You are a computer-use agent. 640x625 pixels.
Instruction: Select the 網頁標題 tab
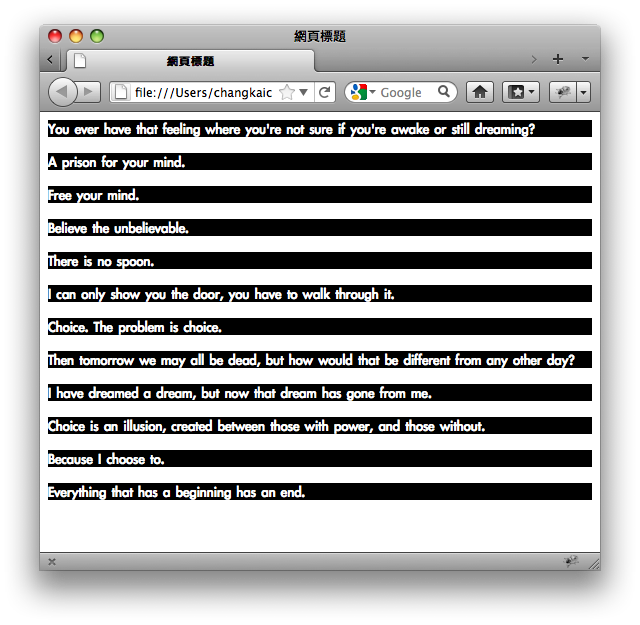point(190,61)
